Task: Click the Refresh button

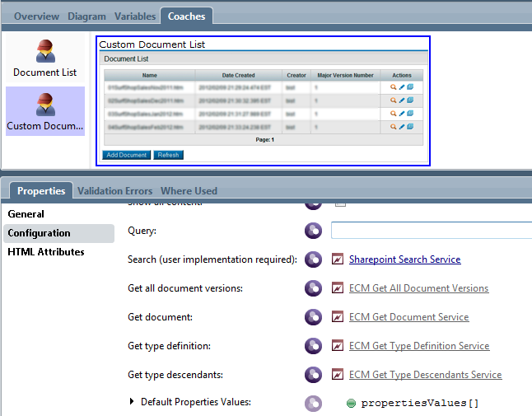Action: [x=168, y=155]
